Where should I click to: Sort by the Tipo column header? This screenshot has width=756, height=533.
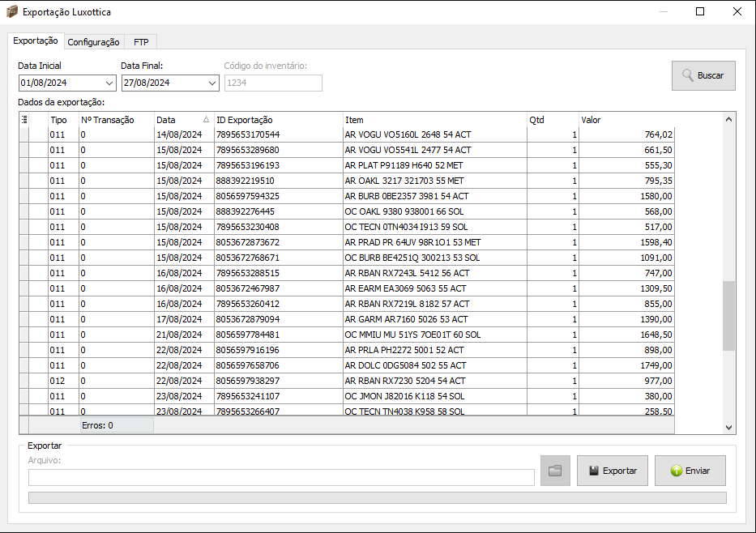click(64, 120)
